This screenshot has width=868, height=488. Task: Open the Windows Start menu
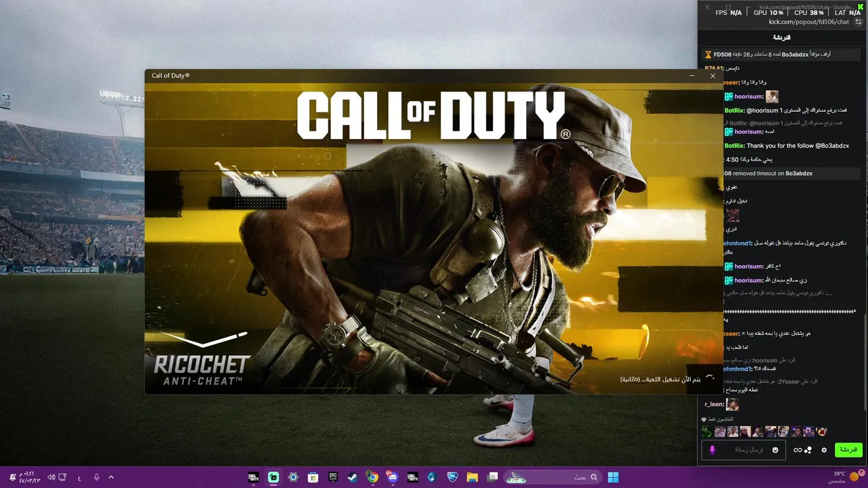[613, 477]
